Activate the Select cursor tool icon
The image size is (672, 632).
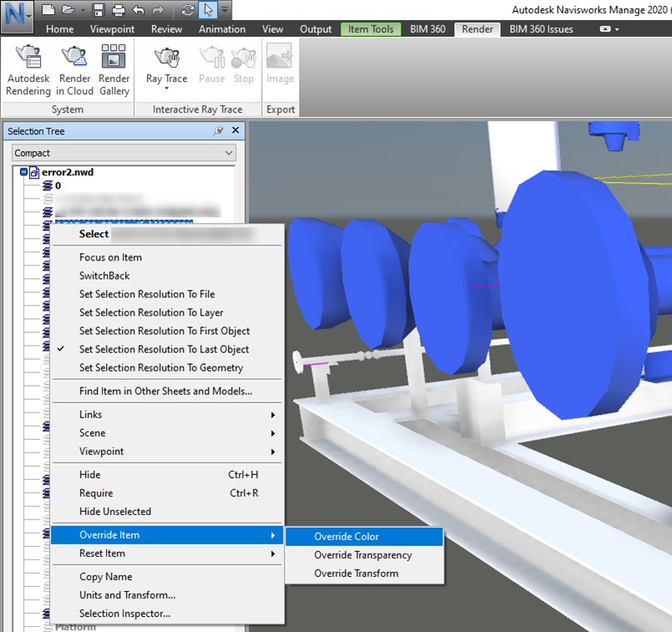point(209,10)
